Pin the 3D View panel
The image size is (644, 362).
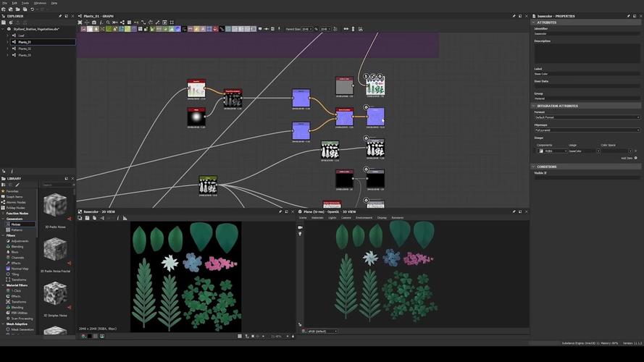514,212
